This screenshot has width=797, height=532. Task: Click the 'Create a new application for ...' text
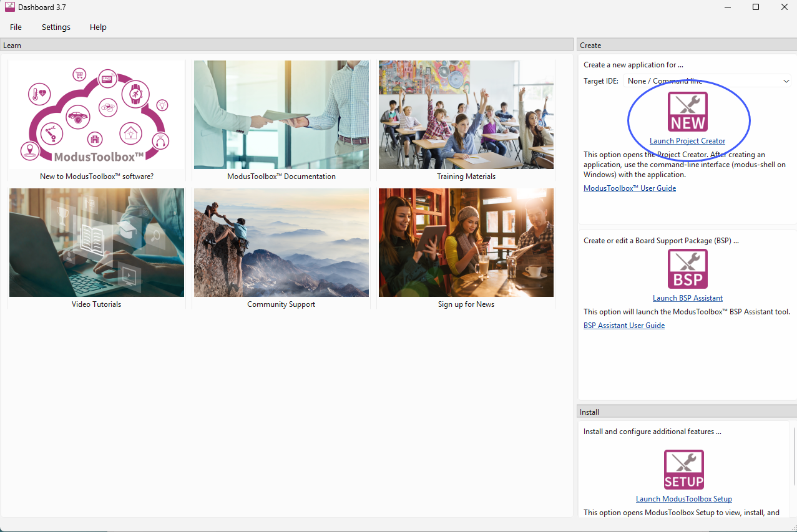(x=633, y=65)
